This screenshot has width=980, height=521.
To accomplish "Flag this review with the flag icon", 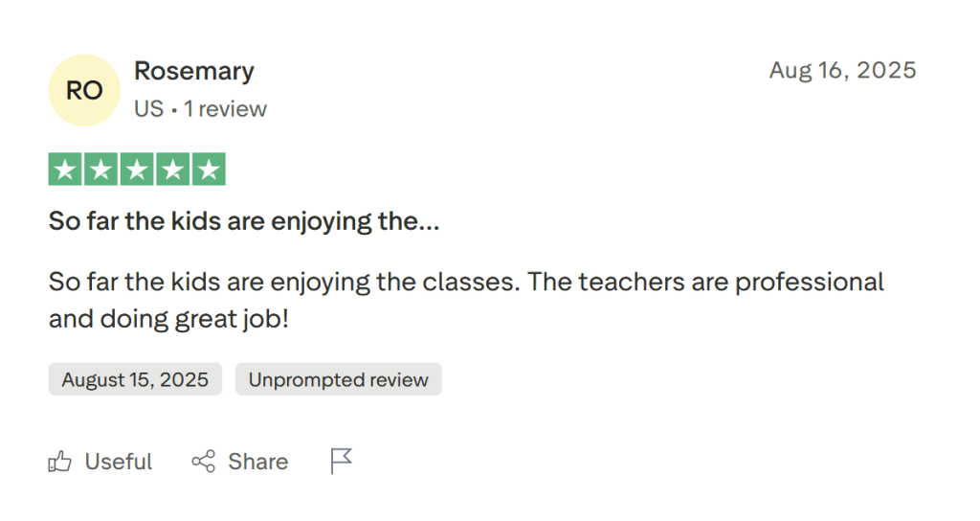I will point(341,461).
